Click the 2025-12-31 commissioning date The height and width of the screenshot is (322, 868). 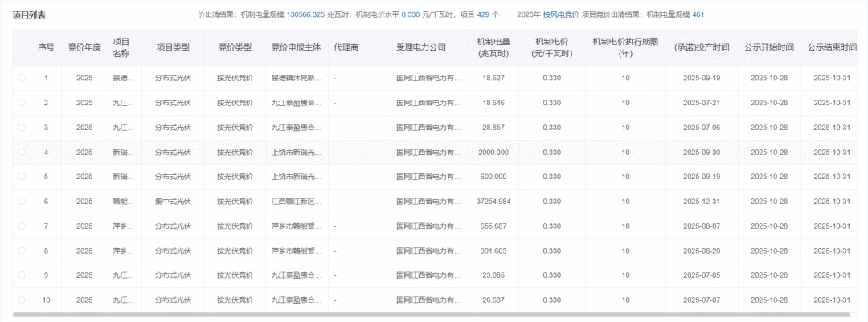pyautogui.click(x=702, y=202)
